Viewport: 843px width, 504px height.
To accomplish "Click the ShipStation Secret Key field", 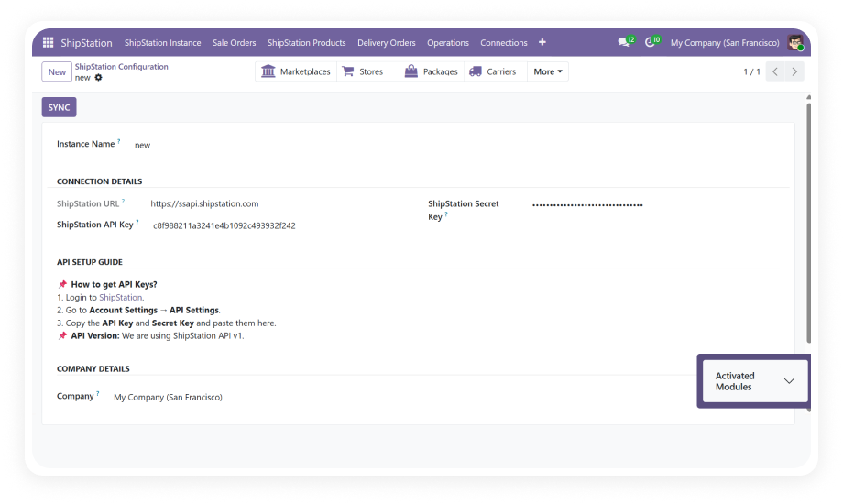I will click(587, 204).
